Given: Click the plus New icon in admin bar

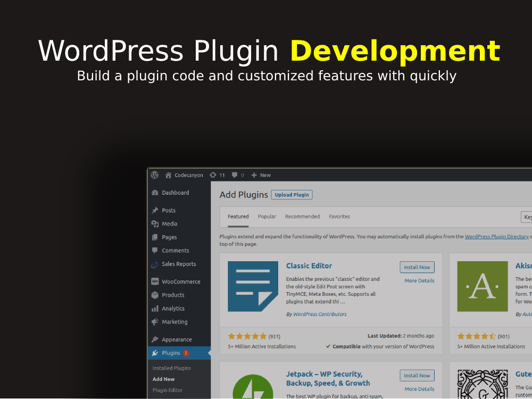Looking at the screenshot, I should click(x=254, y=175).
